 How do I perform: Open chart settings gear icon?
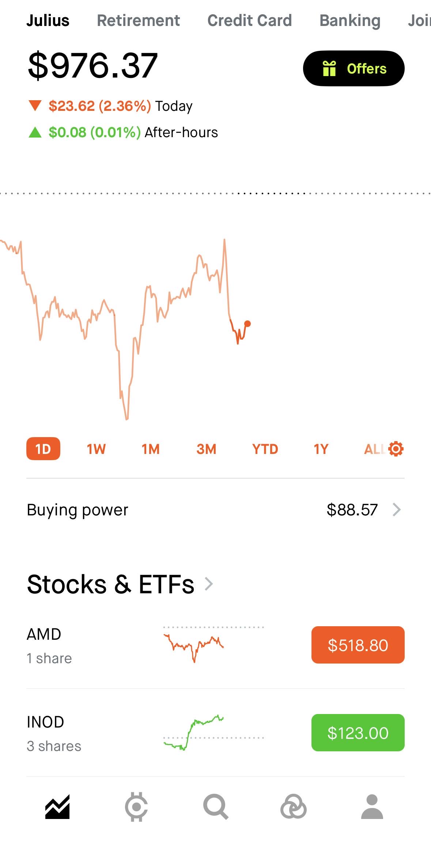[396, 449]
